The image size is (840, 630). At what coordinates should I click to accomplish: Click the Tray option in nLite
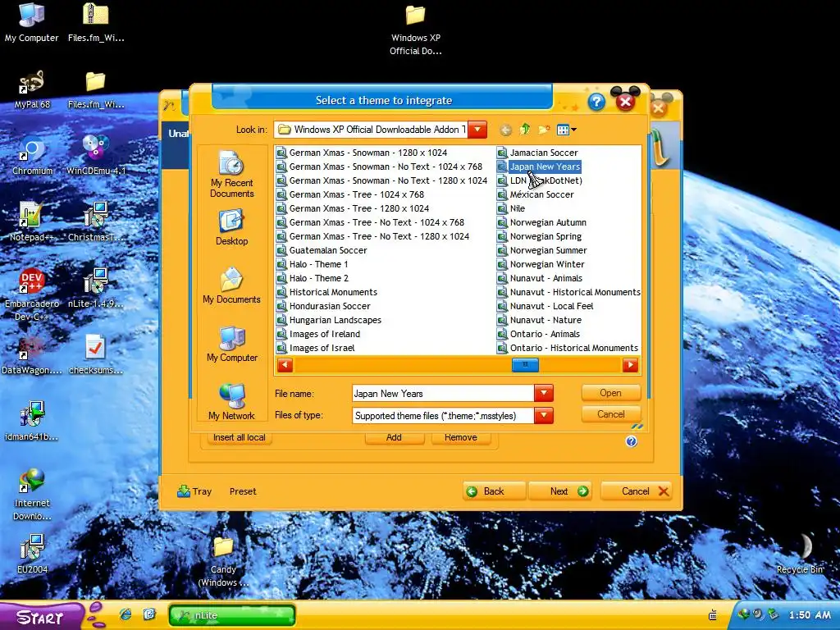pyautogui.click(x=194, y=491)
